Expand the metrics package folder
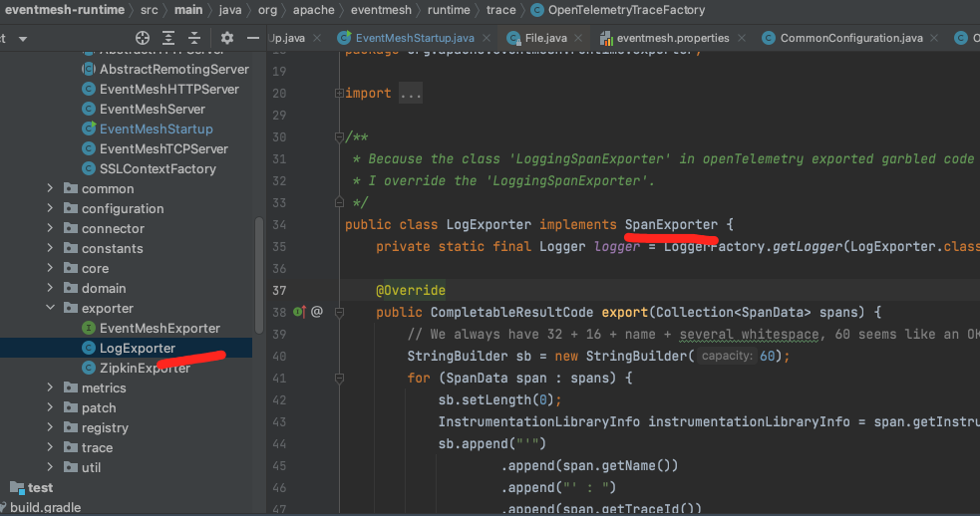This screenshot has height=516, width=980. pyautogui.click(x=50, y=387)
